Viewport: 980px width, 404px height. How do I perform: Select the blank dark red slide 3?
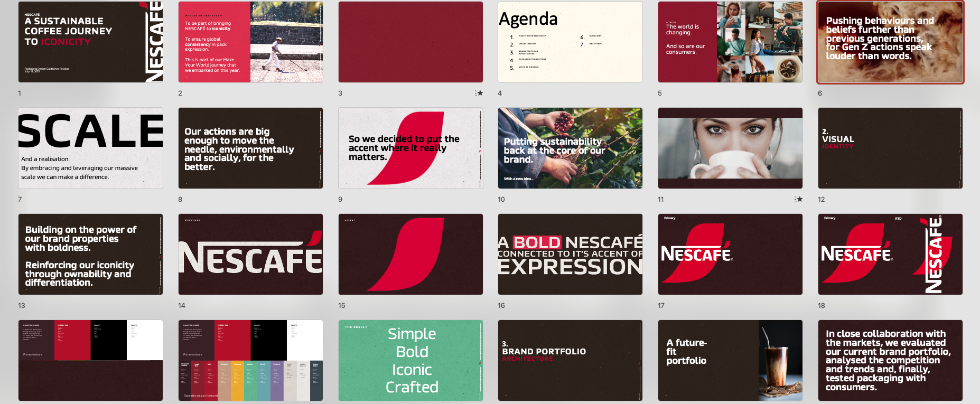click(x=411, y=42)
